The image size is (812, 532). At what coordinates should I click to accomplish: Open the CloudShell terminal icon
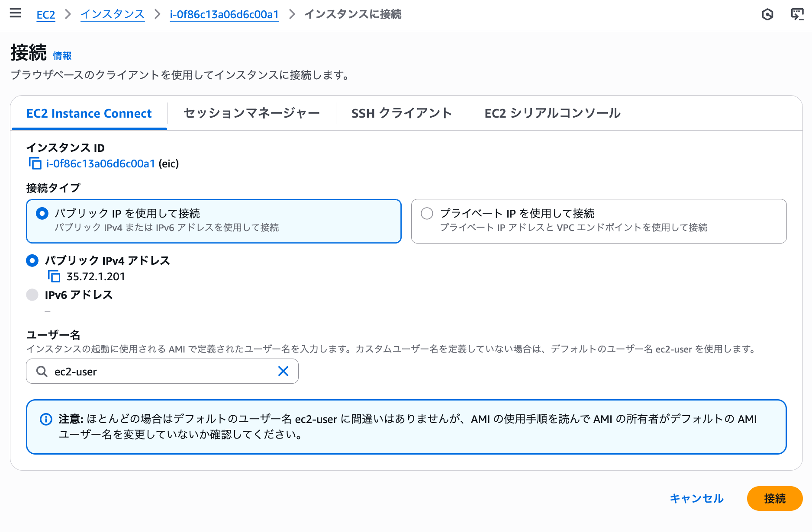pos(797,14)
